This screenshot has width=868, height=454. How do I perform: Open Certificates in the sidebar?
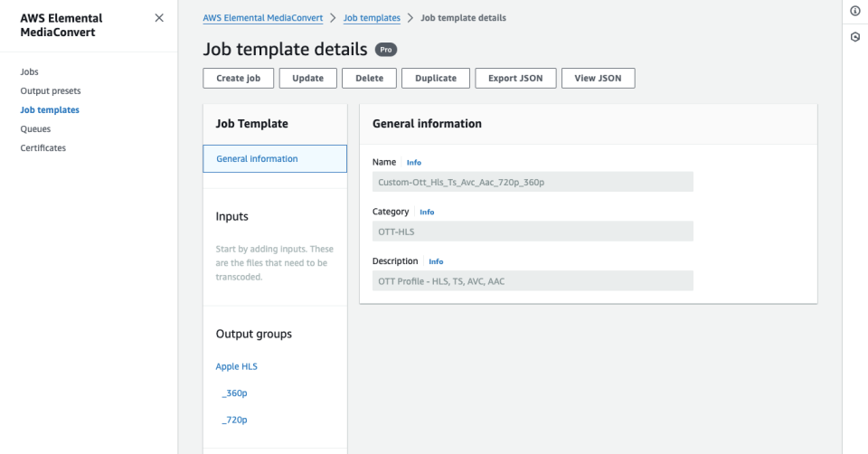coord(43,147)
